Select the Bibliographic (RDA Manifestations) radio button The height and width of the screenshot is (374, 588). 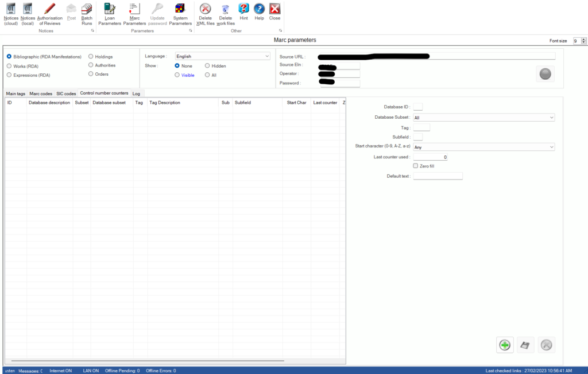point(9,56)
